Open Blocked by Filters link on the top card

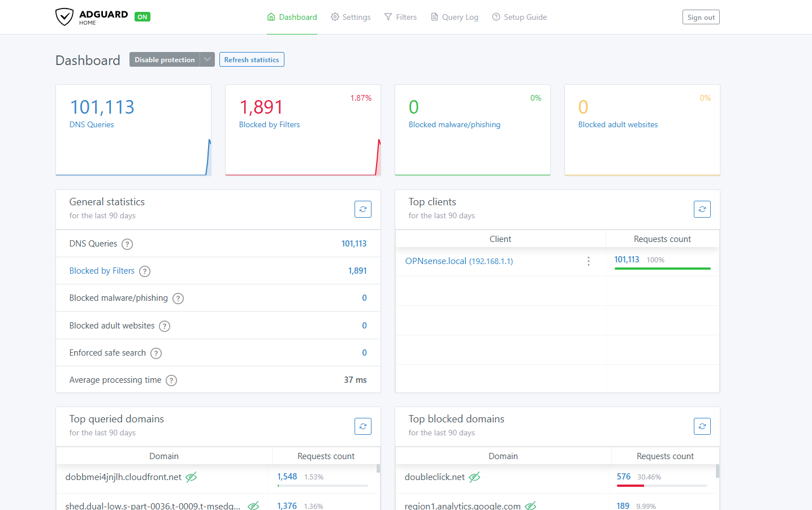pos(269,124)
